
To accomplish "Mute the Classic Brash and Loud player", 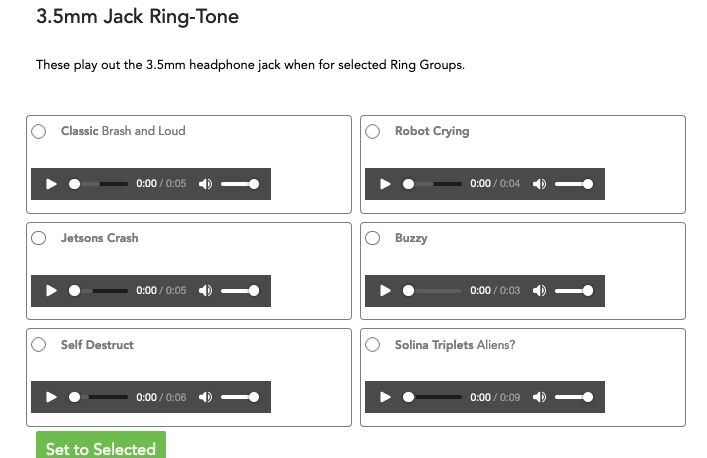I will coord(206,184).
